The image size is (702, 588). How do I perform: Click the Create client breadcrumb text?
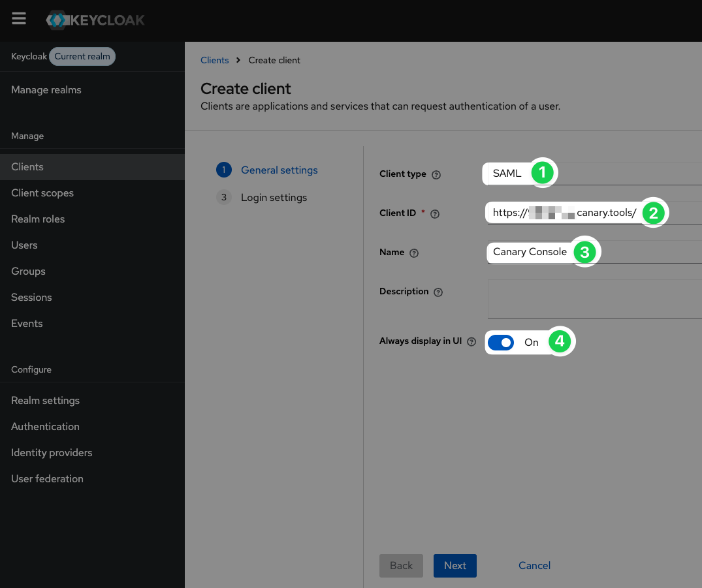(x=274, y=61)
